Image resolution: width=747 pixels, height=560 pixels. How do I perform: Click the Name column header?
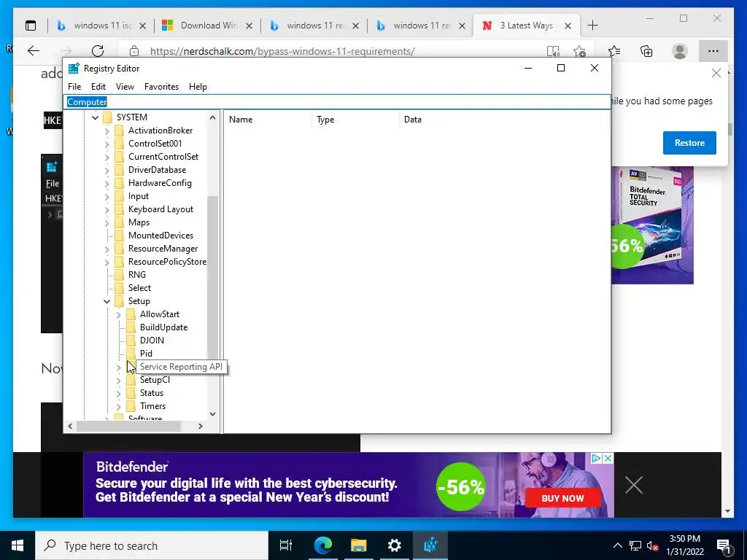268,120
